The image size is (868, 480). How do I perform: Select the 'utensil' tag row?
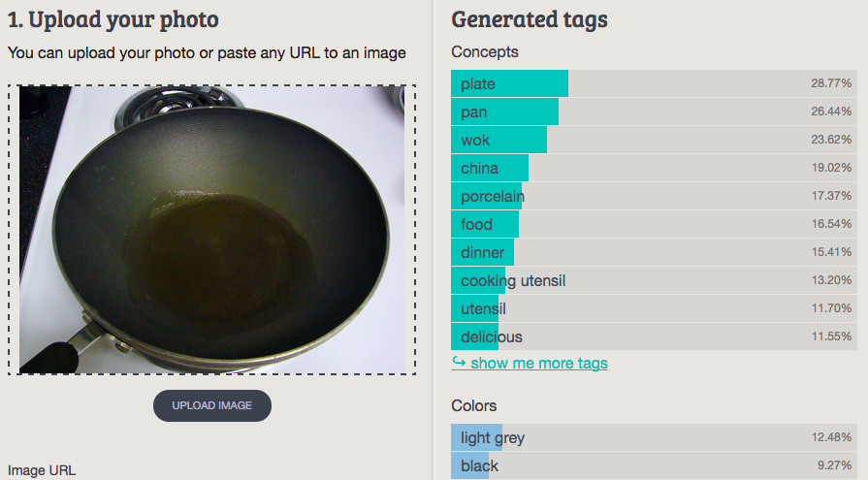pyautogui.click(x=654, y=308)
